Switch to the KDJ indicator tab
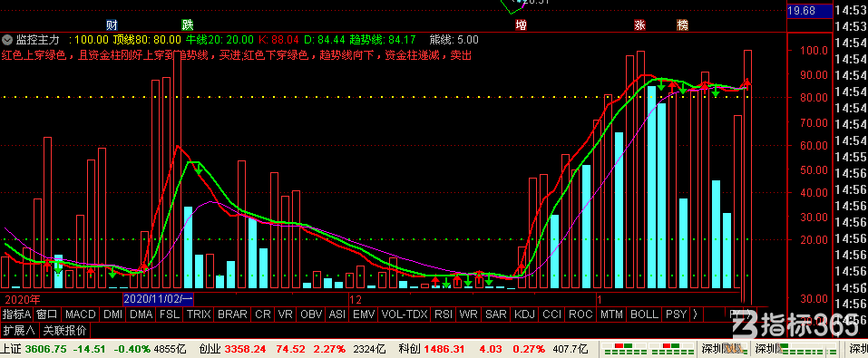This screenshot has width=868, height=358. [x=525, y=314]
